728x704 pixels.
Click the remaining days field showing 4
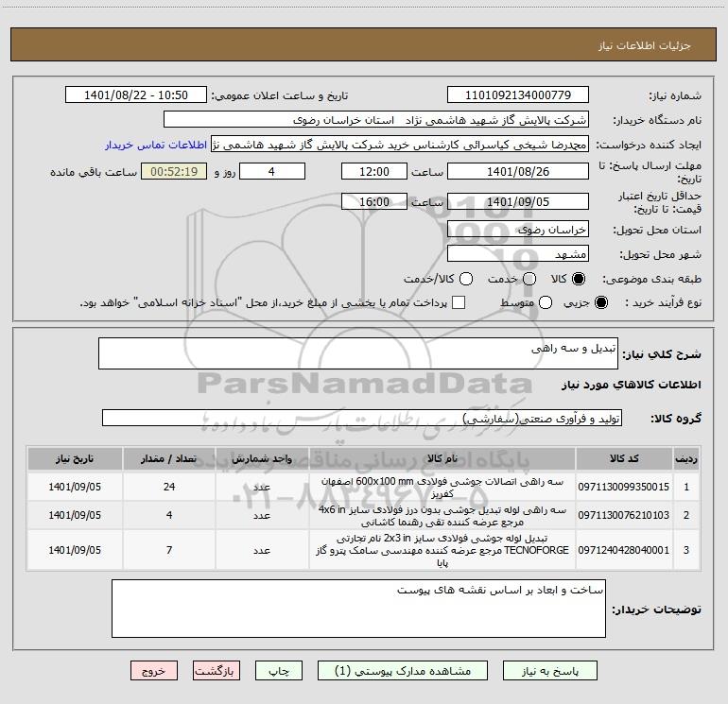click(272, 171)
